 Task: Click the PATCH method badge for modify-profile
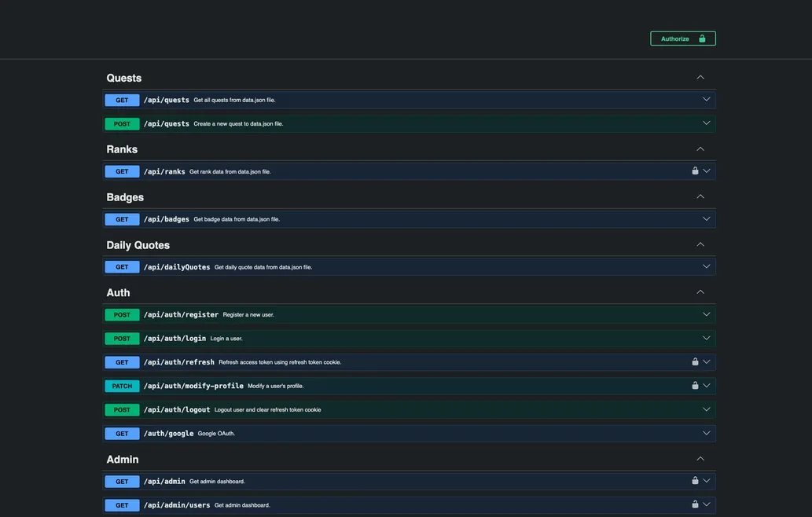pyautogui.click(x=122, y=387)
